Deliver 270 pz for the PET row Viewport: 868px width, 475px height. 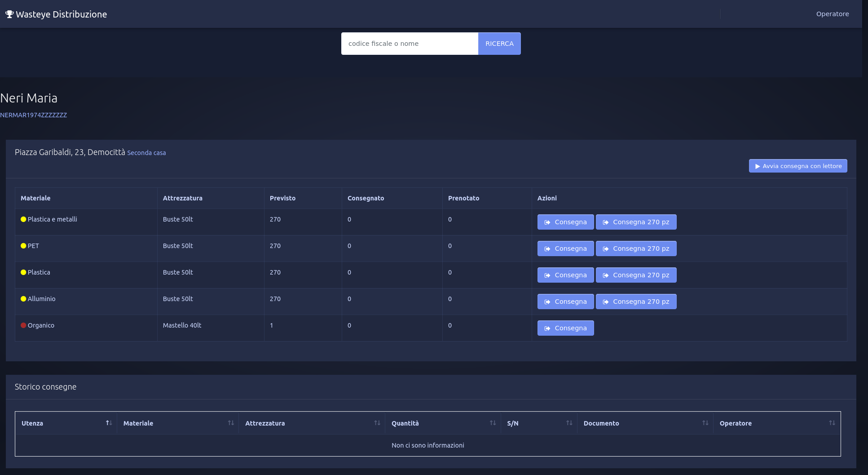click(x=636, y=249)
